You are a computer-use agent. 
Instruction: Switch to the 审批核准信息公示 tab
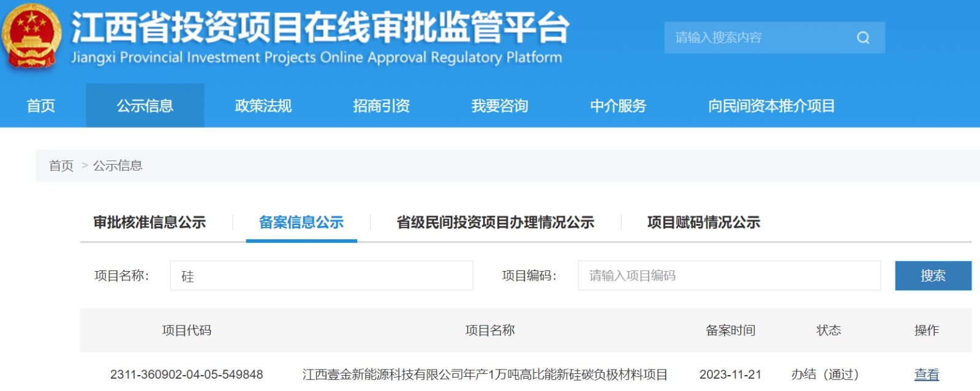tap(149, 222)
